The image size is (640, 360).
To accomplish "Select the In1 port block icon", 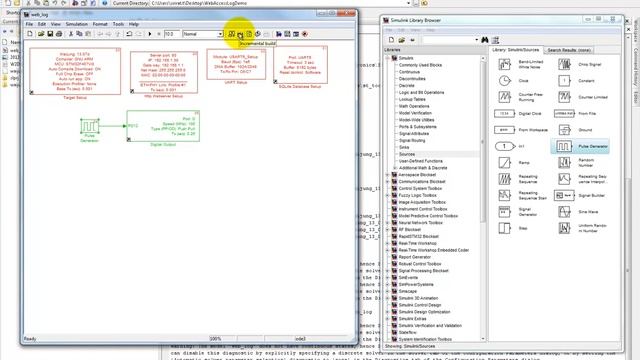I will [x=504, y=146].
